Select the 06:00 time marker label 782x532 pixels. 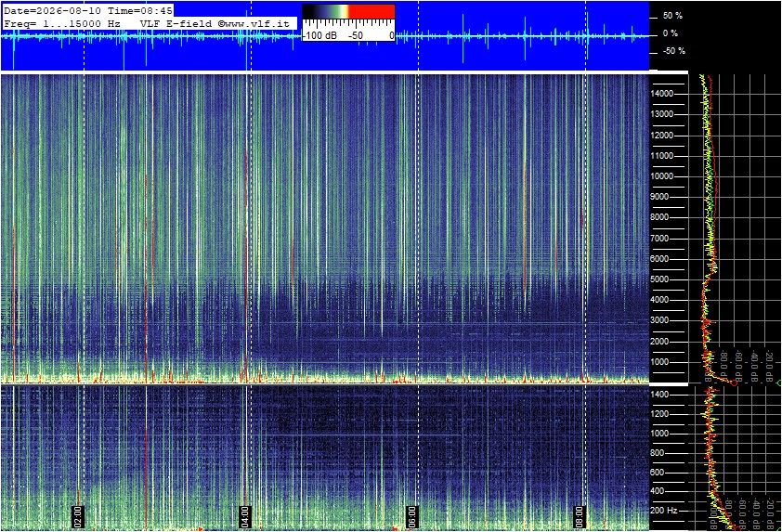[x=412, y=516]
